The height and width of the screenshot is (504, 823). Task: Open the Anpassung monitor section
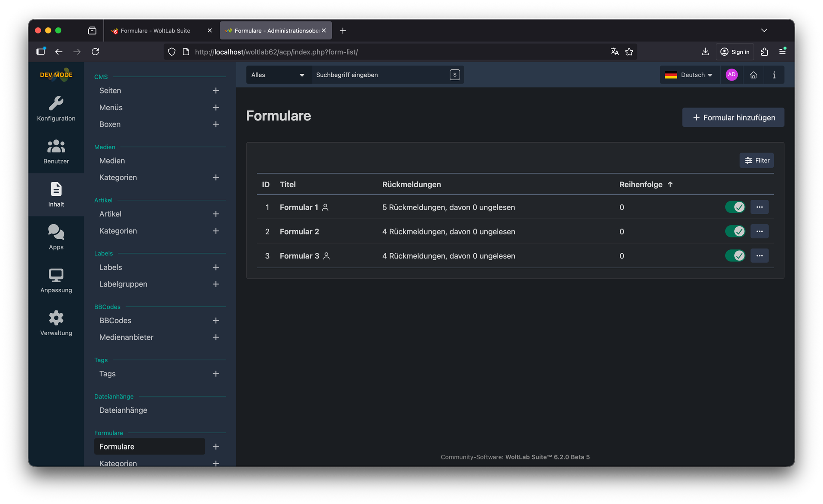tap(56, 280)
